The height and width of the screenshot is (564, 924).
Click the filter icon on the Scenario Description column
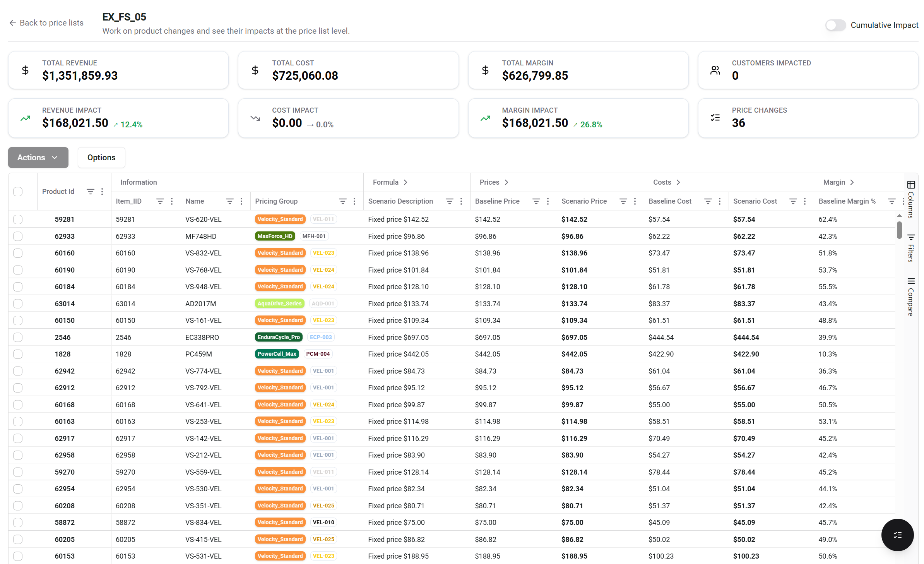[x=449, y=201]
